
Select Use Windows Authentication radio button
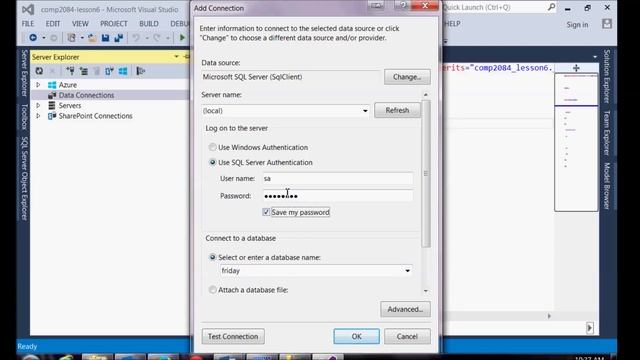point(213,147)
